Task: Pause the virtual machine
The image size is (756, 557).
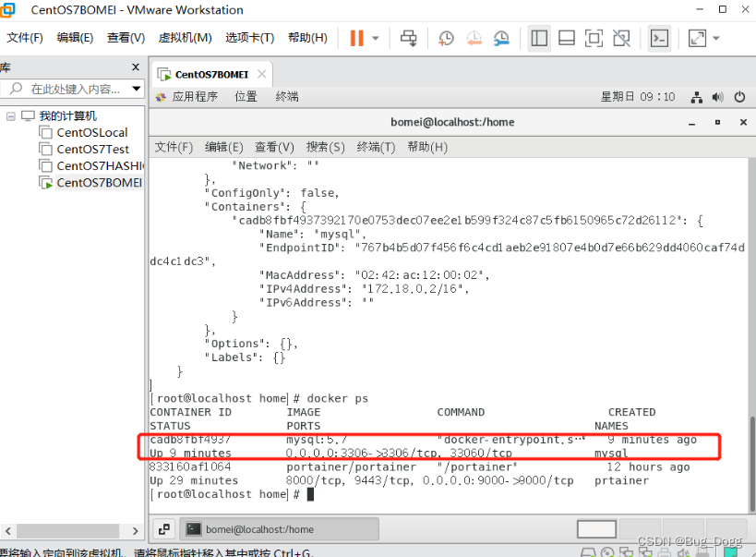Action: (x=357, y=38)
